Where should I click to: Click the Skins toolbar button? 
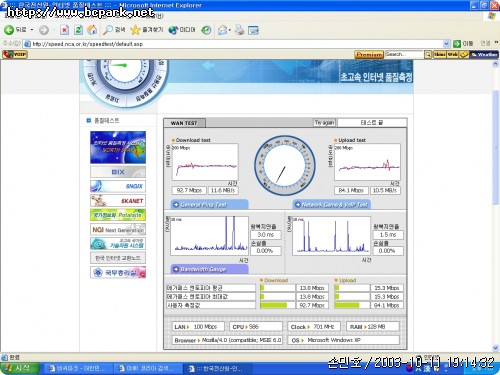tap(440, 54)
